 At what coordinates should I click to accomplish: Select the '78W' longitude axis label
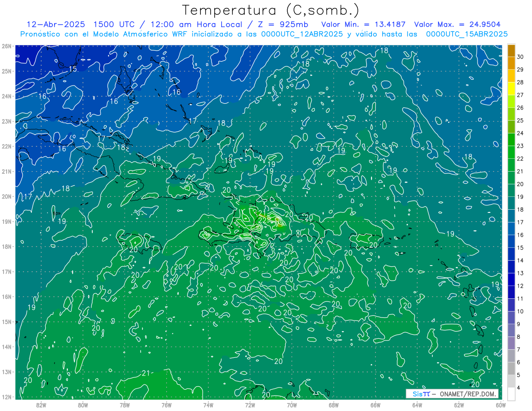(x=125, y=404)
